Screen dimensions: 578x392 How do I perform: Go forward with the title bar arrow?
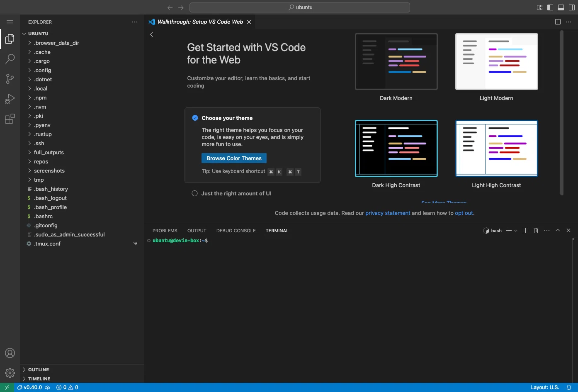[181, 7]
